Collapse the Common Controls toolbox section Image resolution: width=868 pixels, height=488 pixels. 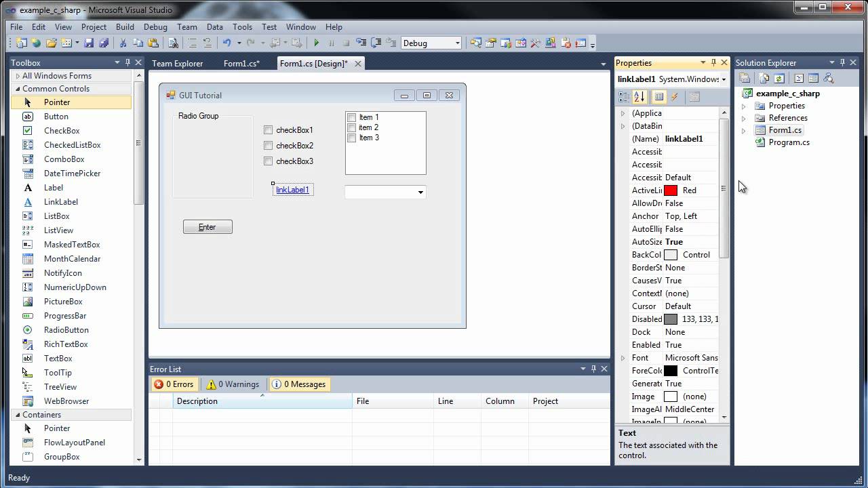pyautogui.click(x=18, y=89)
